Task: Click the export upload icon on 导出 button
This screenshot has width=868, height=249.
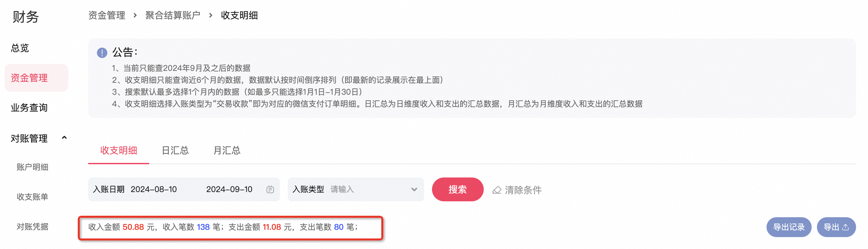Action: click(845, 227)
